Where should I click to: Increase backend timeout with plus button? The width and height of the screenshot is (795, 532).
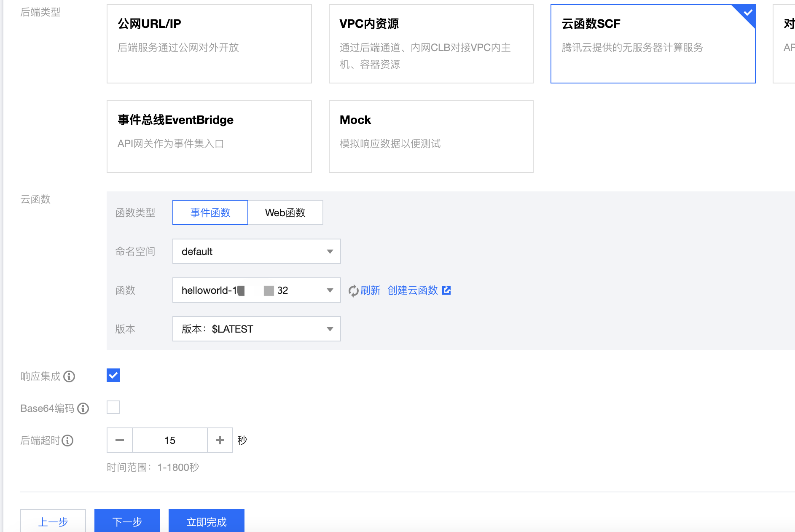point(220,440)
